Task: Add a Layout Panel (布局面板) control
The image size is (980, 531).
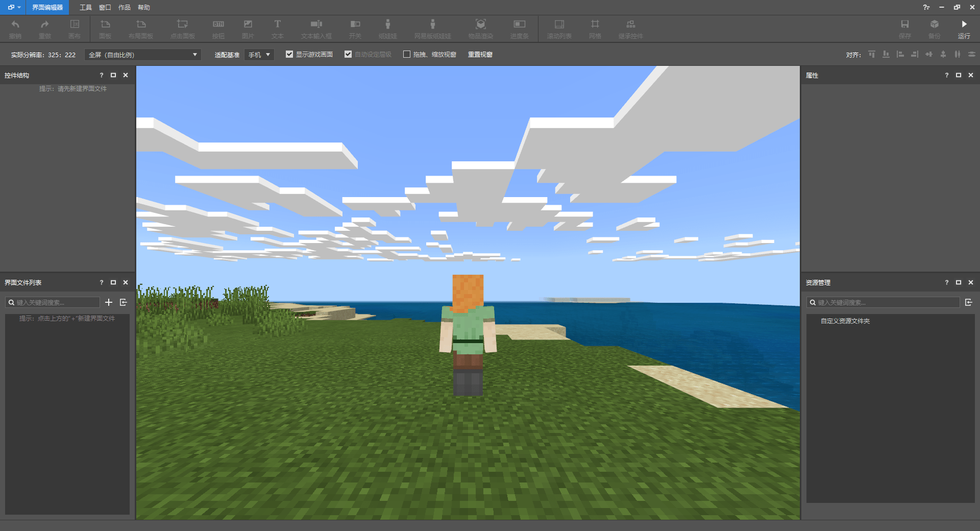Action: (141, 29)
